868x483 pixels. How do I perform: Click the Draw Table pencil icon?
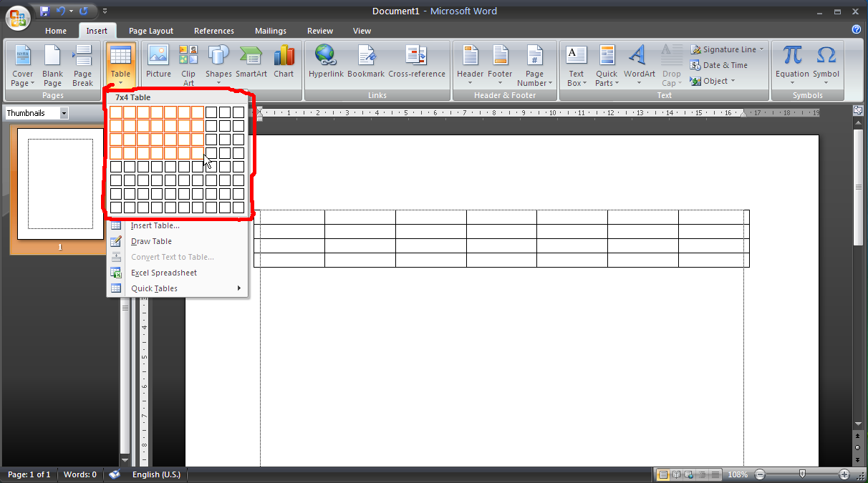[x=116, y=241]
